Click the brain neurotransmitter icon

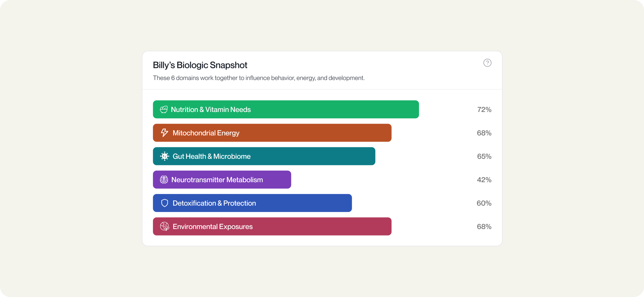[x=164, y=180]
